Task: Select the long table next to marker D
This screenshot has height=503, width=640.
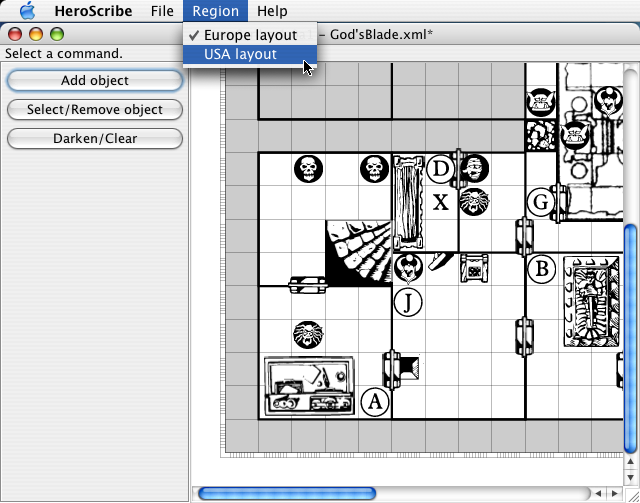Action: (409, 203)
